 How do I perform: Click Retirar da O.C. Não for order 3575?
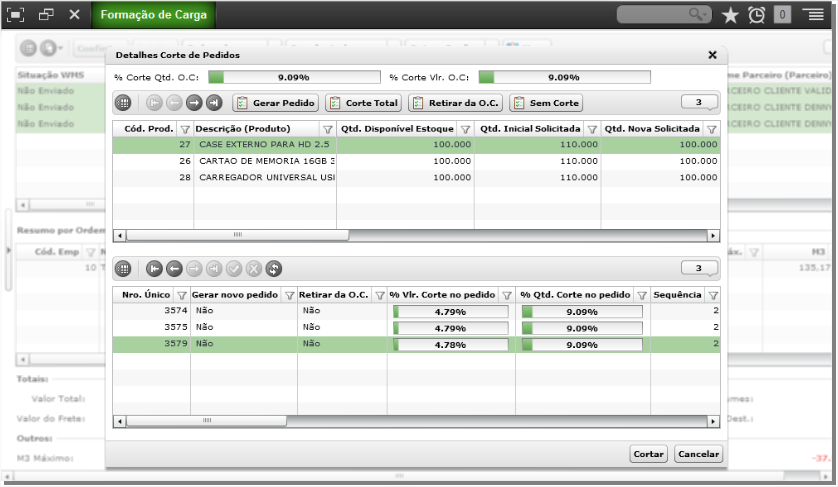(311, 327)
